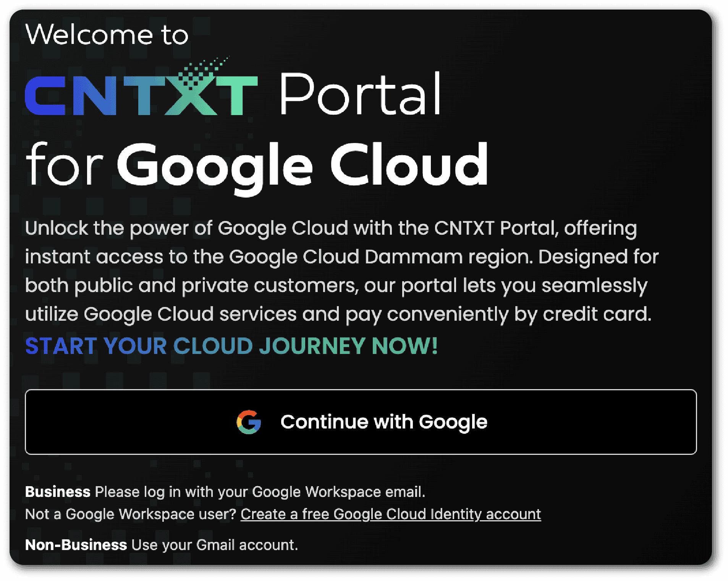Click the bold "Google Cloud" headline text
Image resolution: width=728 pixels, height=581 pixels.
[x=302, y=165]
